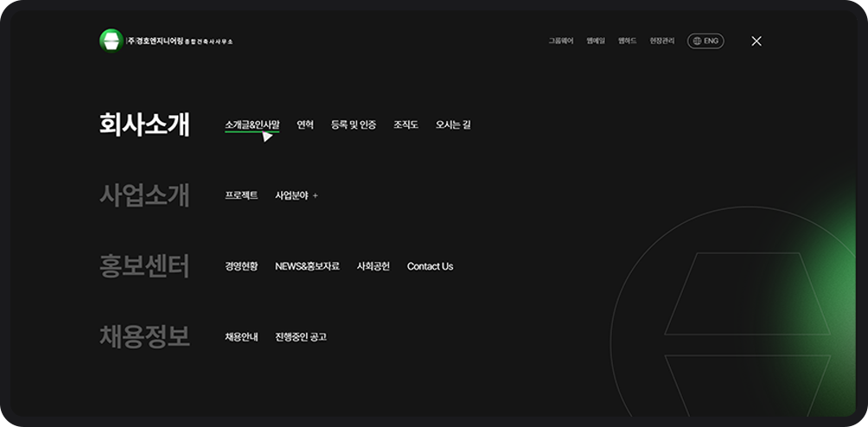Go to 웹하드 in top bar
The image size is (868, 427).
(627, 41)
